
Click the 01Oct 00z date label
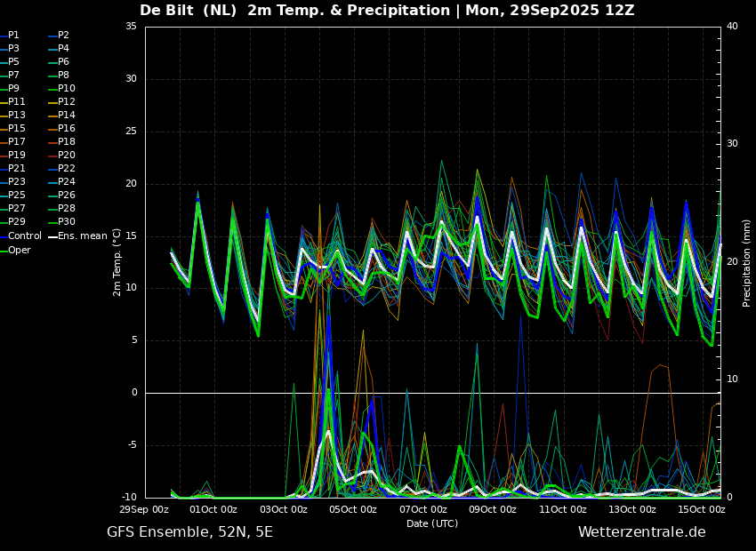tap(213, 509)
